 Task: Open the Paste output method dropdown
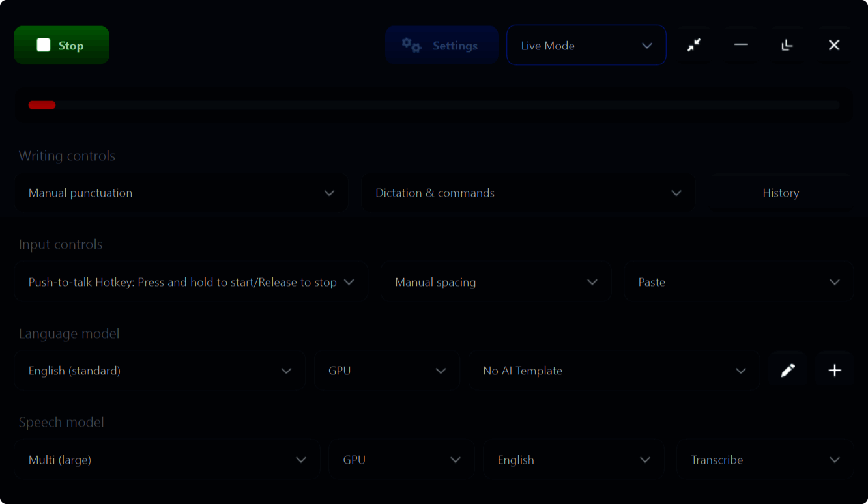coord(738,282)
